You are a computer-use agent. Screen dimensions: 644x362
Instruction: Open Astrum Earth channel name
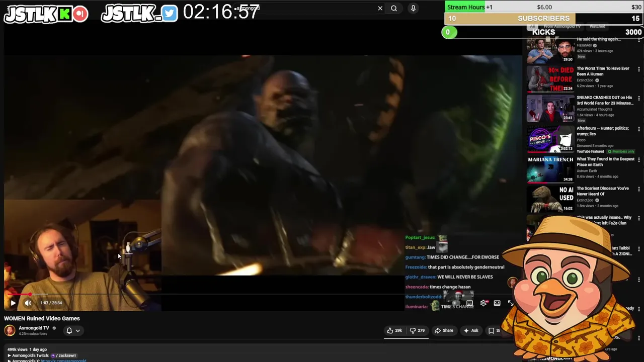tap(587, 171)
